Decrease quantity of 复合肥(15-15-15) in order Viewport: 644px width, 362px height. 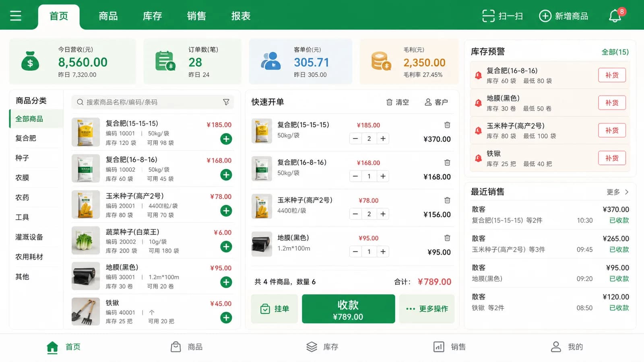coord(355,139)
